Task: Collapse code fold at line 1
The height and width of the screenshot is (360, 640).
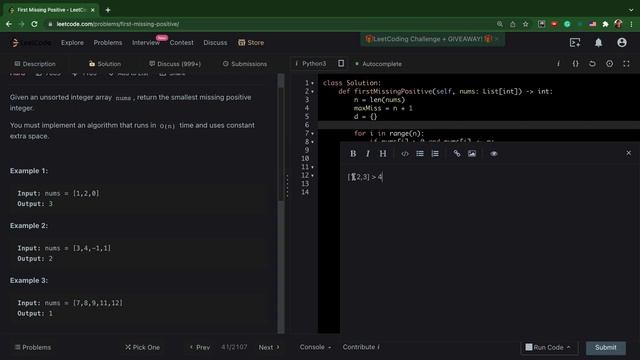Action: (x=313, y=83)
